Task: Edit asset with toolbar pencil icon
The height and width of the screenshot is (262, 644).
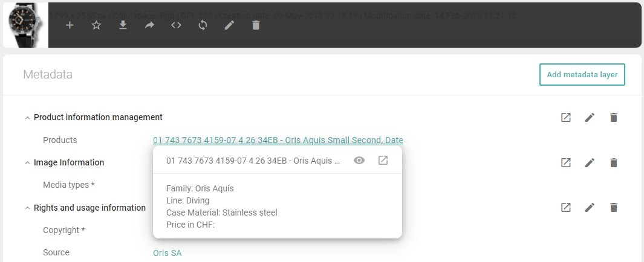Action: pos(229,25)
